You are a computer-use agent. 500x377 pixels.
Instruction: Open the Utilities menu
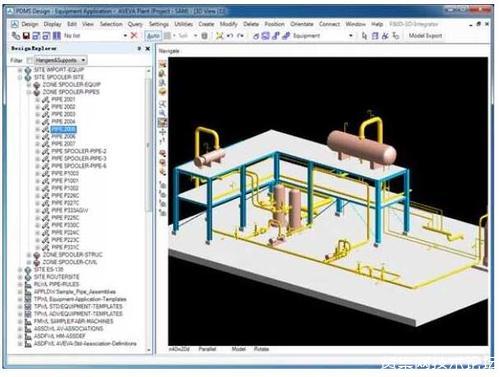pos(184,24)
